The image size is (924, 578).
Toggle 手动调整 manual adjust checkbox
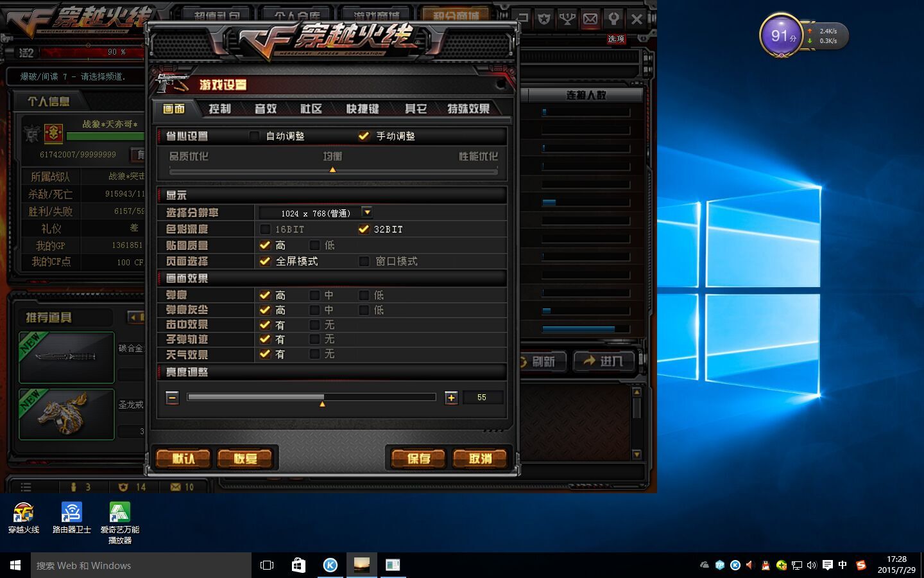click(x=364, y=136)
